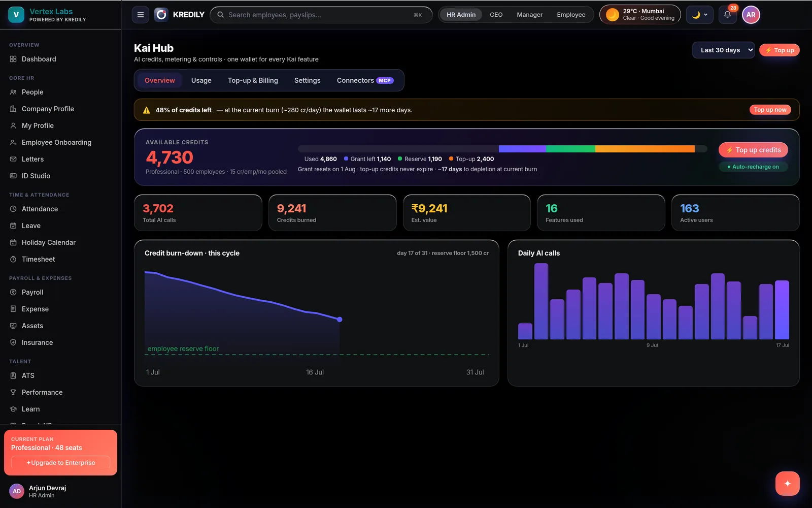Click the Expense receipt icon

click(13, 309)
